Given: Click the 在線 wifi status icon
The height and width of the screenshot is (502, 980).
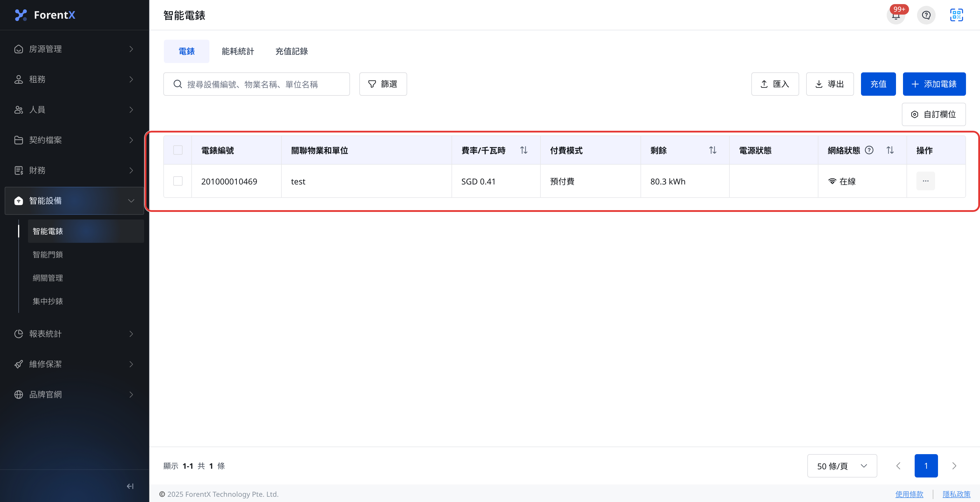Looking at the screenshot, I should click(832, 182).
